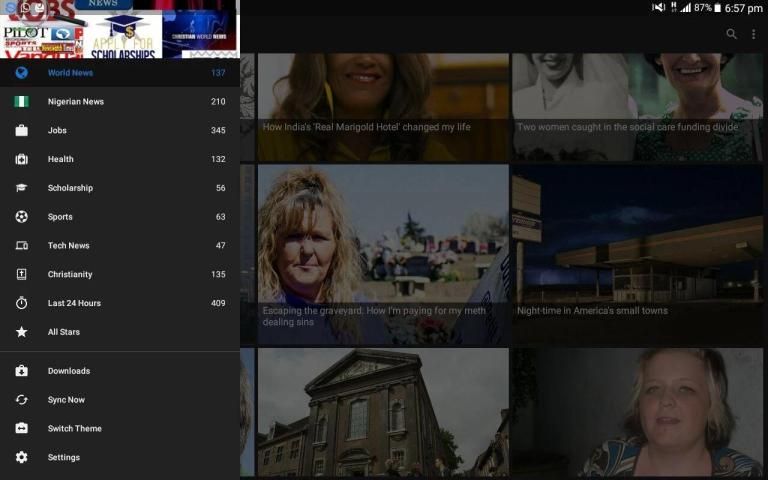
Task: Click the Tech News devices icon
Action: [x=22, y=246]
